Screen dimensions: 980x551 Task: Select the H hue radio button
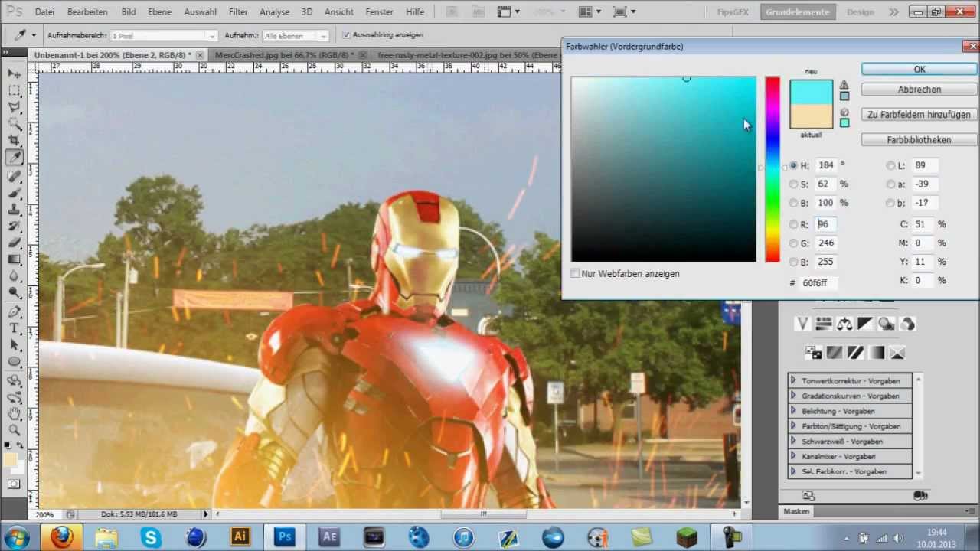point(793,165)
